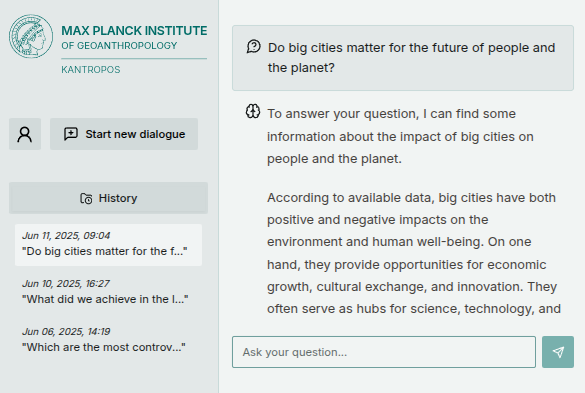Open the Jun 11 "Do big cities matter" dialogue
Viewport: 585px width, 393px height.
pos(108,245)
